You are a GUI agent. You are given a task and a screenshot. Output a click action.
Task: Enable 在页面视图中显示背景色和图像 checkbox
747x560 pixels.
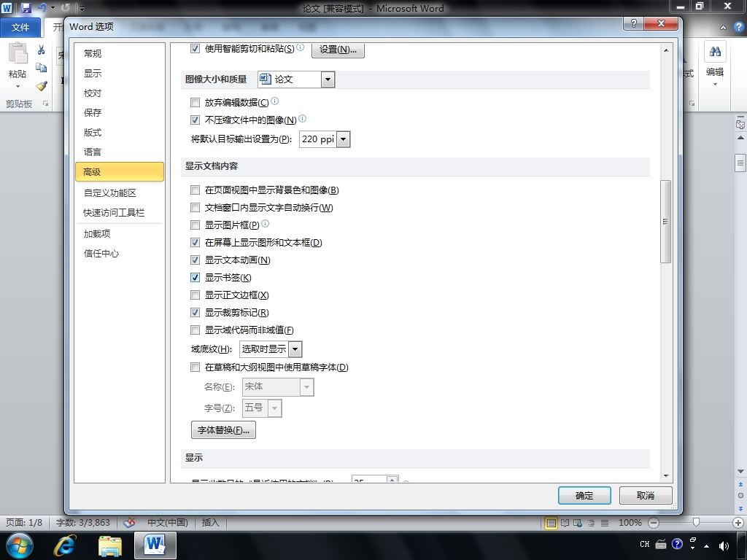[195, 190]
